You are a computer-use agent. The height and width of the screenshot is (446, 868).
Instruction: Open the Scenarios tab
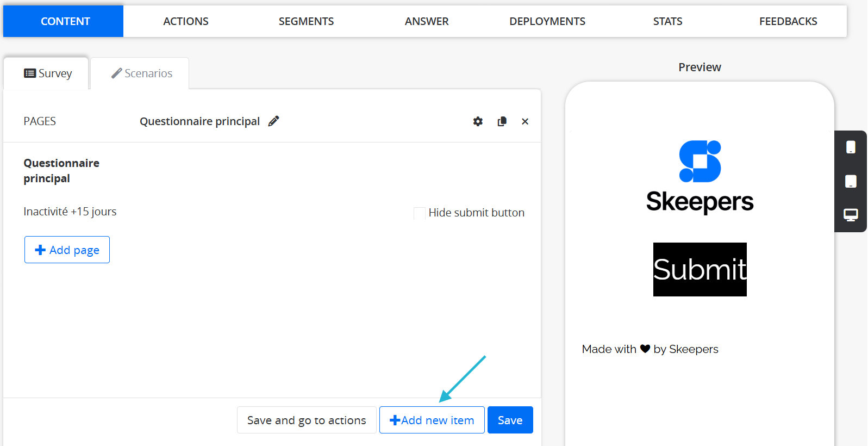pyautogui.click(x=141, y=73)
